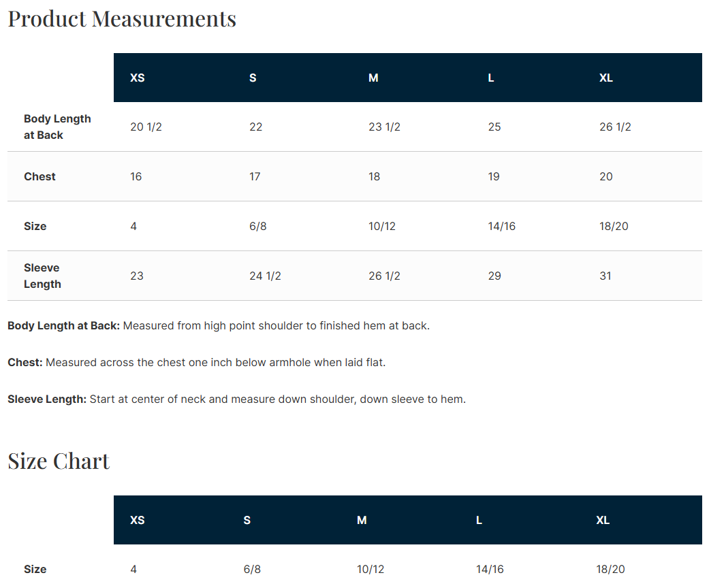The width and height of the screenshot is (709, 588).
Task: Click the Body Length at Back description text
Action: [219, 326]
